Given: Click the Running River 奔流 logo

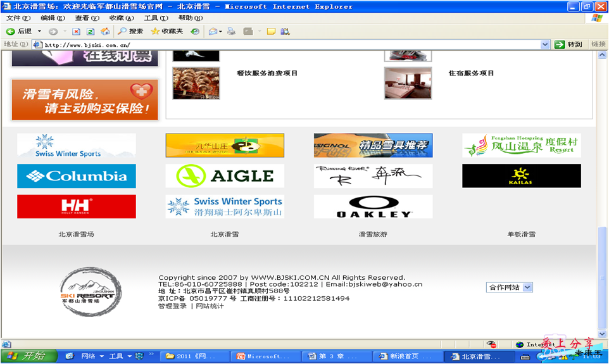Looking at the screenshot, I should point(374,176).
